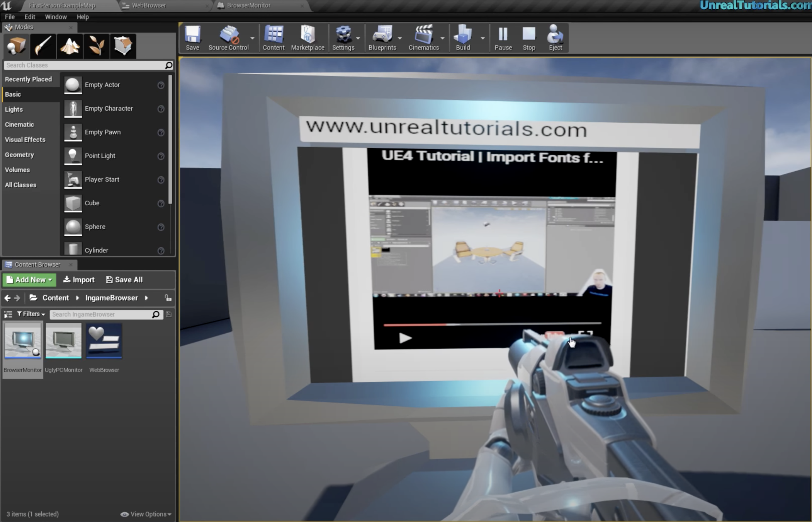
Task: Open the Filters dropdown
Action: (31, 314)
